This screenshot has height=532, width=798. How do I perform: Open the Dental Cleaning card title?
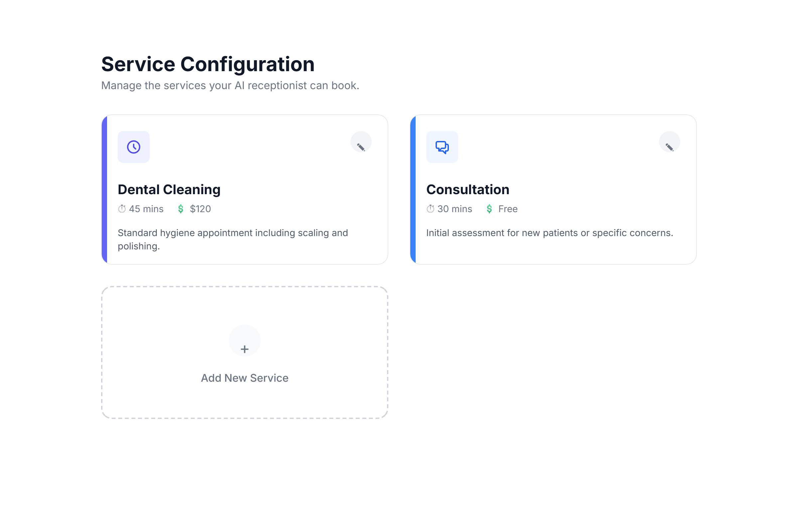[169, 190]
